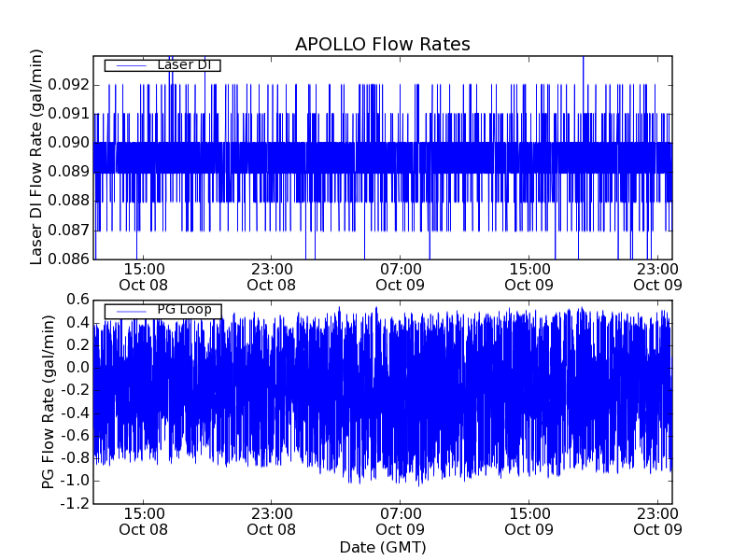Viewport: 747px width, 560px height.
Task: Click the -0.6 y-axis tick label
Action: coord(75,435)
